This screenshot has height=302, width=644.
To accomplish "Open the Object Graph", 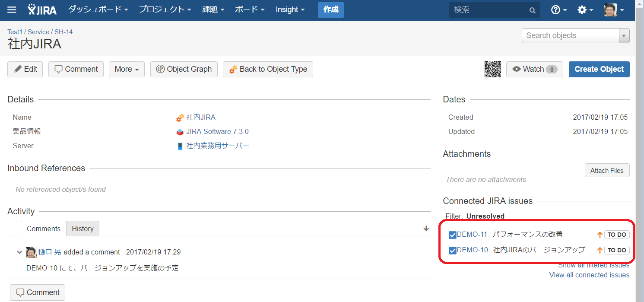I will click(184, 69).
